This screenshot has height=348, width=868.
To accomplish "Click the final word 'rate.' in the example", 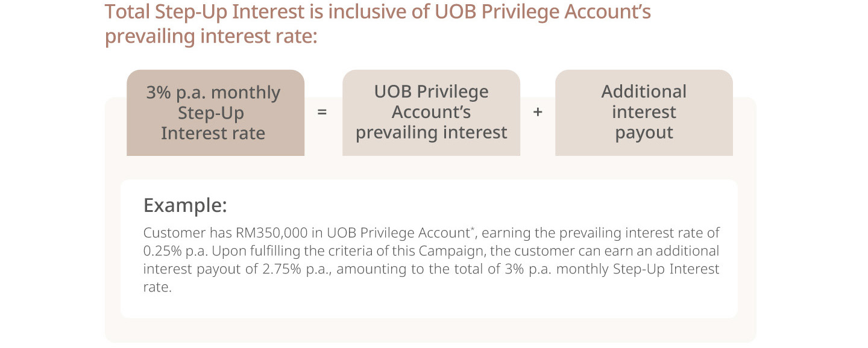I will click(158, 287).
